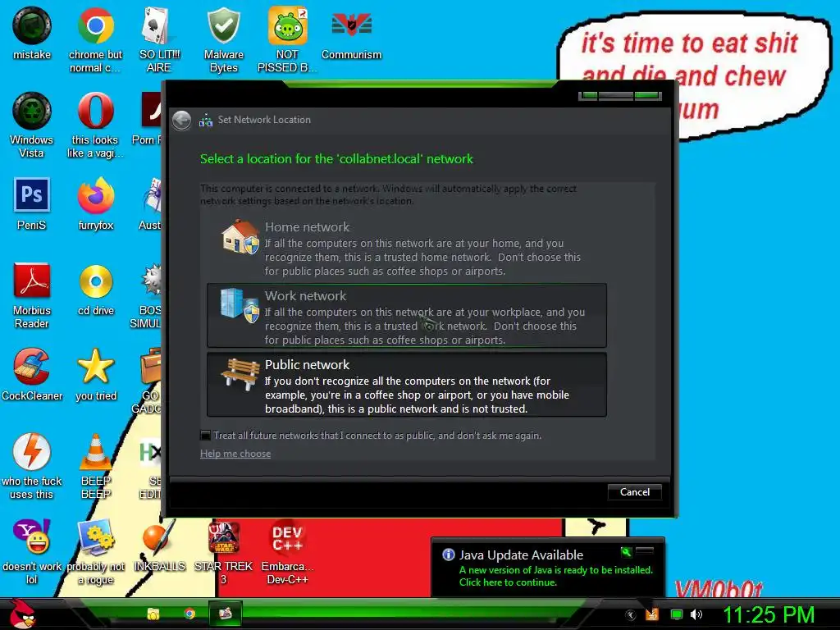Click the network monitor tray icon
Image resolution: width=840 pixels, height=630 pixels.
[677, 614]
